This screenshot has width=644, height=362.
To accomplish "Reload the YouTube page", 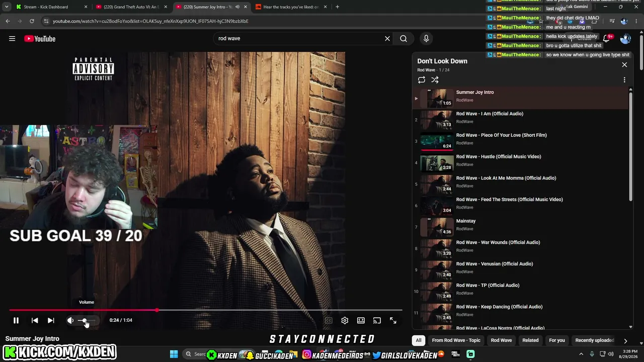I will 32,21.
